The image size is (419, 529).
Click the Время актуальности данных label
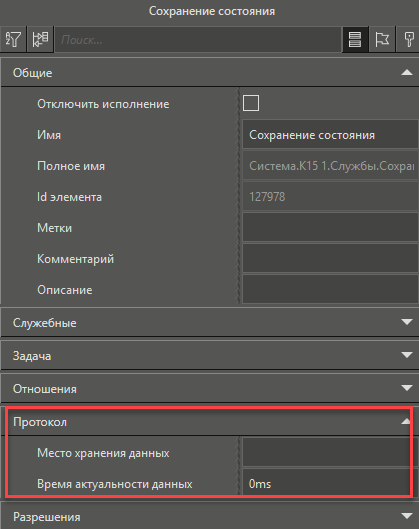[x=115, y=484]
